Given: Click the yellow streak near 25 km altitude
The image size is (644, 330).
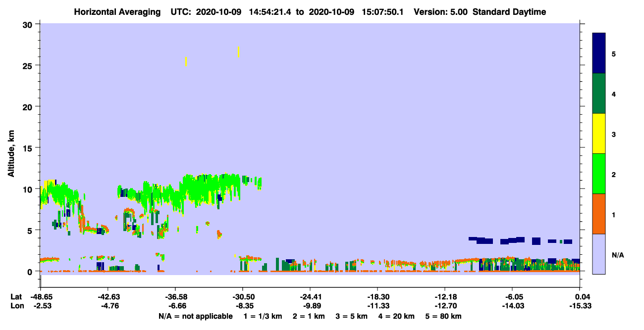Looking at the screenshot, I should [186, 61].
